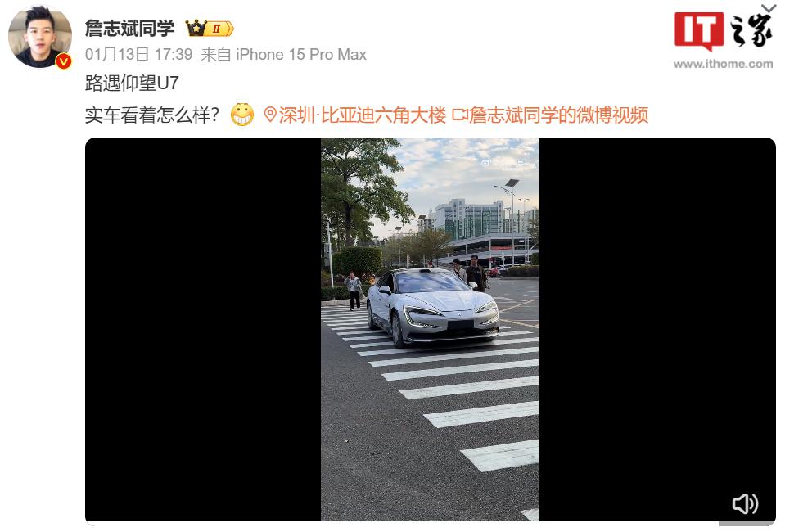This screenshot has width=785, height=532.
Task: Click the video camera icon
Action: [459, 115]
